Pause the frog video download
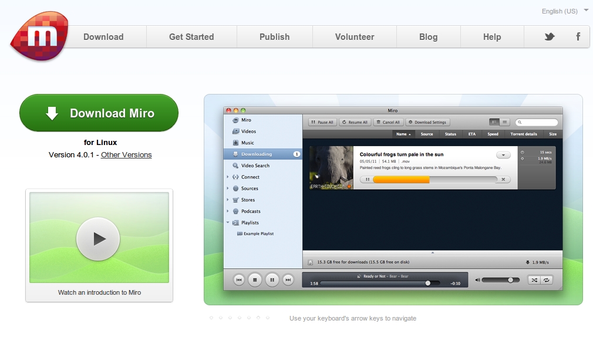 (x=367, y=180)
